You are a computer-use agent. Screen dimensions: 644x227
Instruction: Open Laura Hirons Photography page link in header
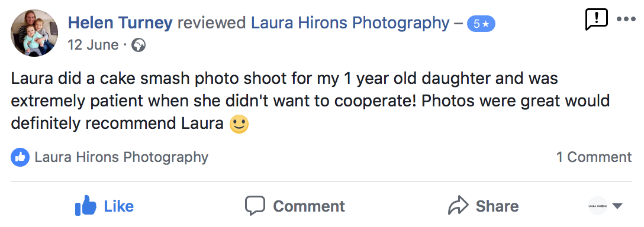(x=350, y=23)
